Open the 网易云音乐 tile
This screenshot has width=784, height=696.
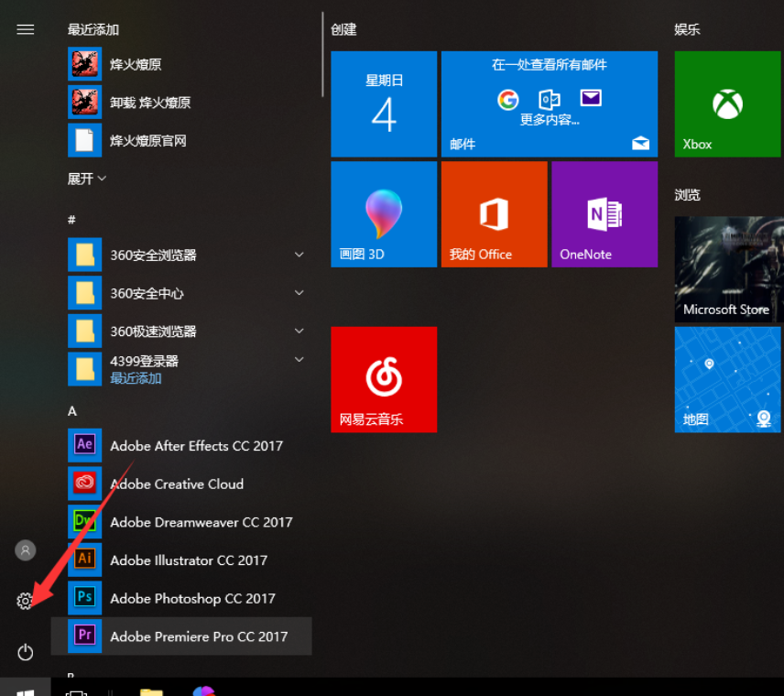pyautogui.click(x=383, y=379)
